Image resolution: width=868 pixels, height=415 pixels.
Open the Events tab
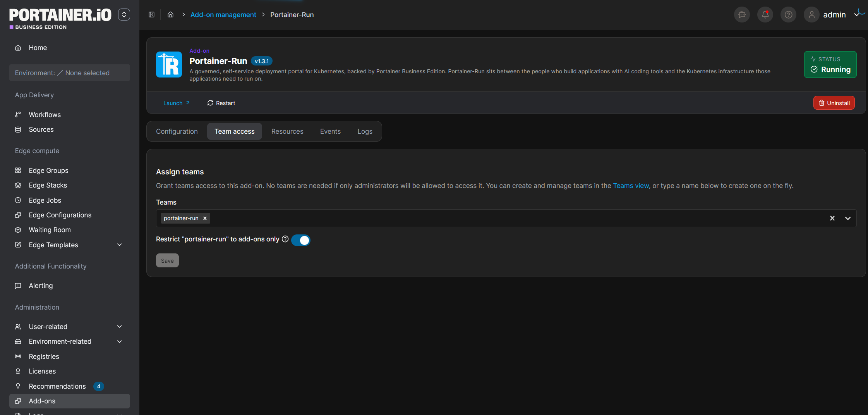pyautogui.click(x=331, y=131)
